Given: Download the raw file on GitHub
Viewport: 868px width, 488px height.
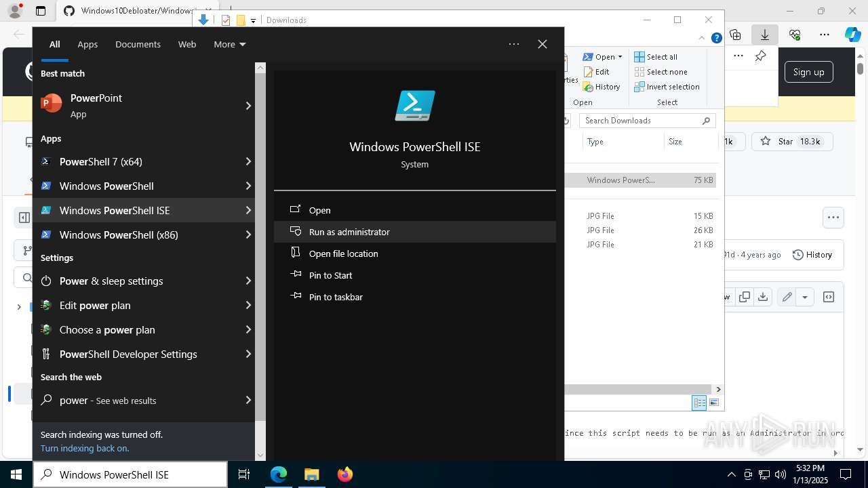Looking at the screenshot, I should [x=763, y=297].
